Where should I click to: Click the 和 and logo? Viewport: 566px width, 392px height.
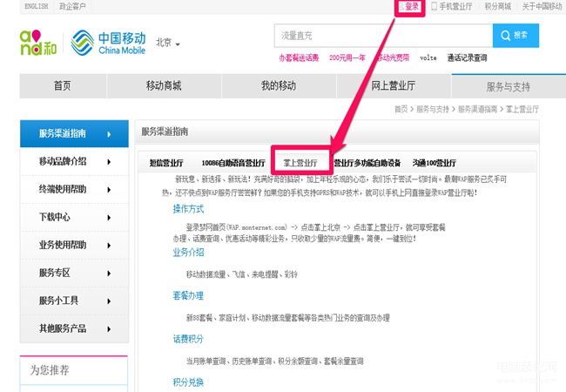38,43
